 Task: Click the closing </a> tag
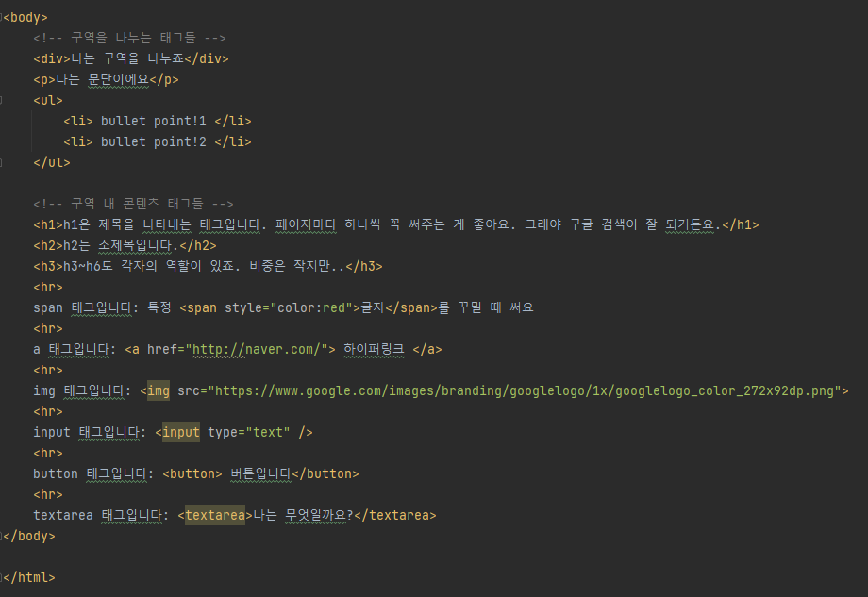427,350
